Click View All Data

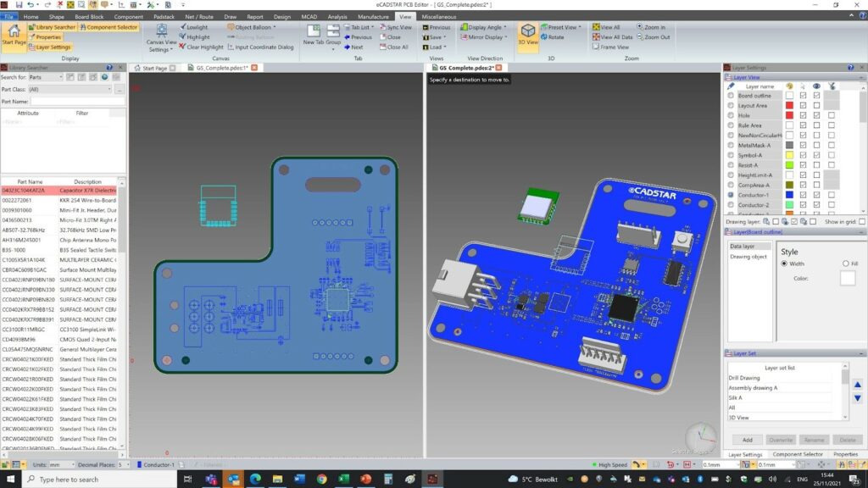tap(612, 37)
